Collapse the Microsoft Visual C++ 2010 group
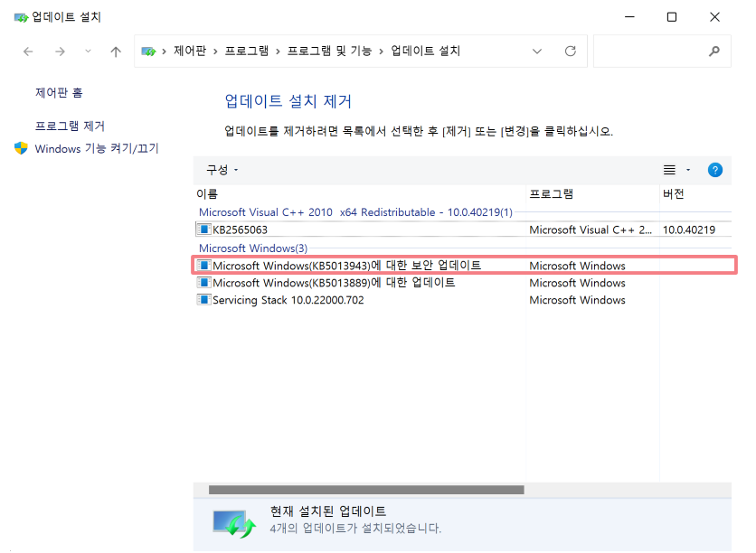The image size is (756, 553). pos(355,212)
